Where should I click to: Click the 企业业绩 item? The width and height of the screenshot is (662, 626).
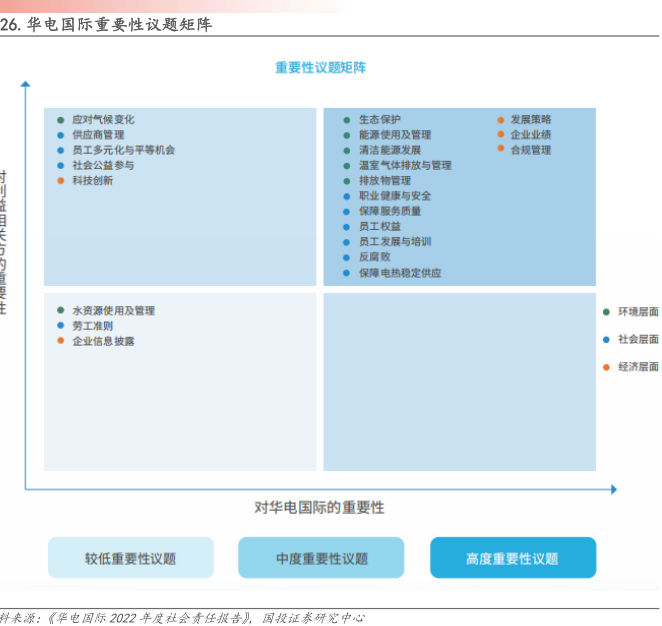531,135
